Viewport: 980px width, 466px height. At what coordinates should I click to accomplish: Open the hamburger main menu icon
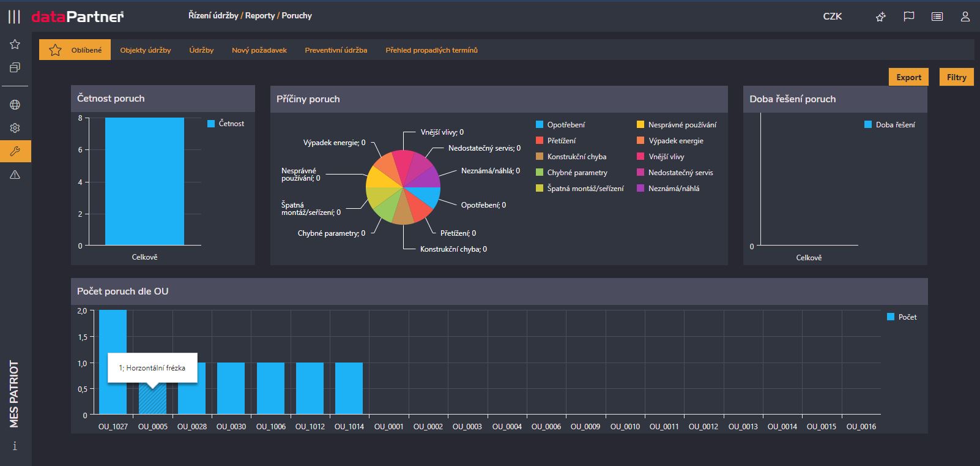click(x=14, y=17)
